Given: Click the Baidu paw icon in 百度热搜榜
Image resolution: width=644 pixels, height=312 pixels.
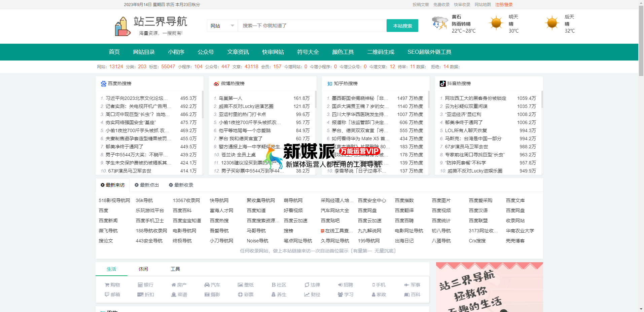Looking at the screenshot, I should point(103,84).
